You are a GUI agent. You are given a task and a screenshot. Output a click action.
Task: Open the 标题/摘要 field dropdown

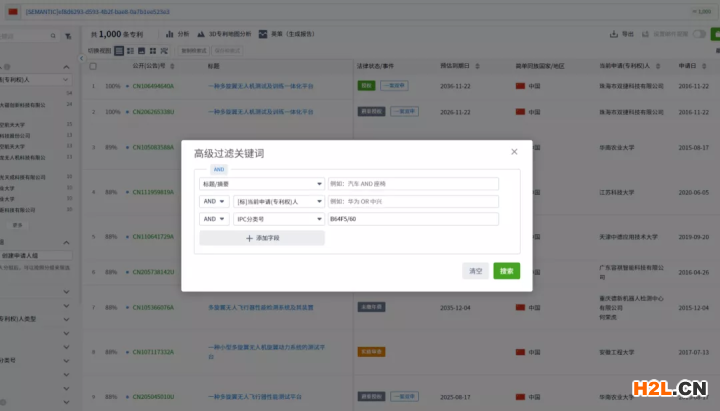point(262,184)
